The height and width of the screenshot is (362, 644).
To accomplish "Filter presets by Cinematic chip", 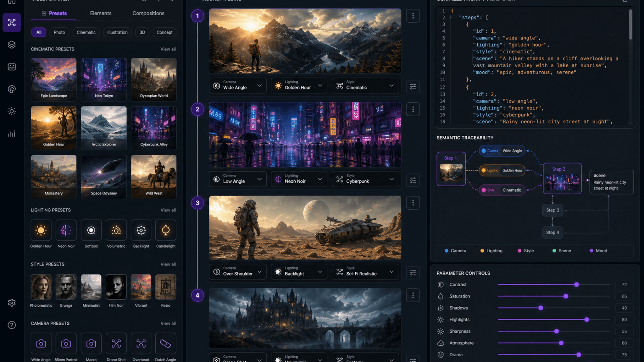I will pos(86,32).
